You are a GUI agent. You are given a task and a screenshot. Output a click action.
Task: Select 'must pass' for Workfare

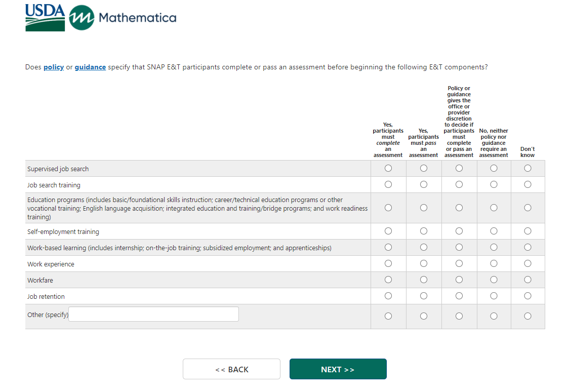pos(424,280)
